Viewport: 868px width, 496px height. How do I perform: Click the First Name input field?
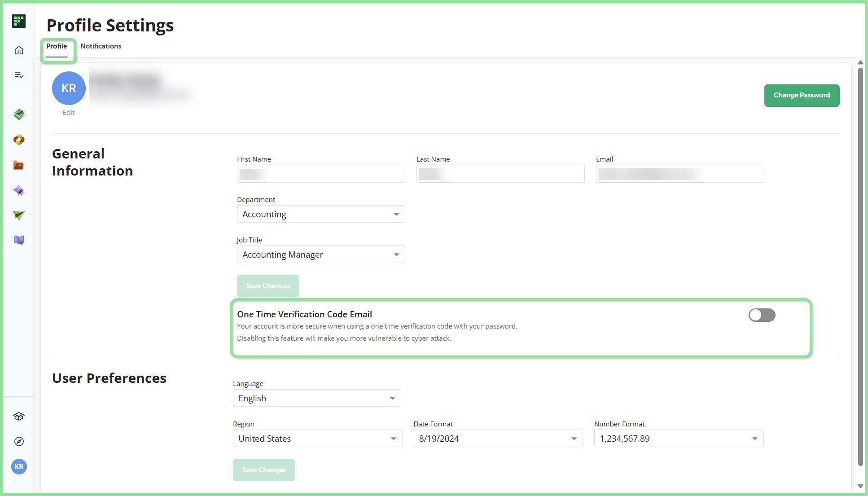point(321,174)
